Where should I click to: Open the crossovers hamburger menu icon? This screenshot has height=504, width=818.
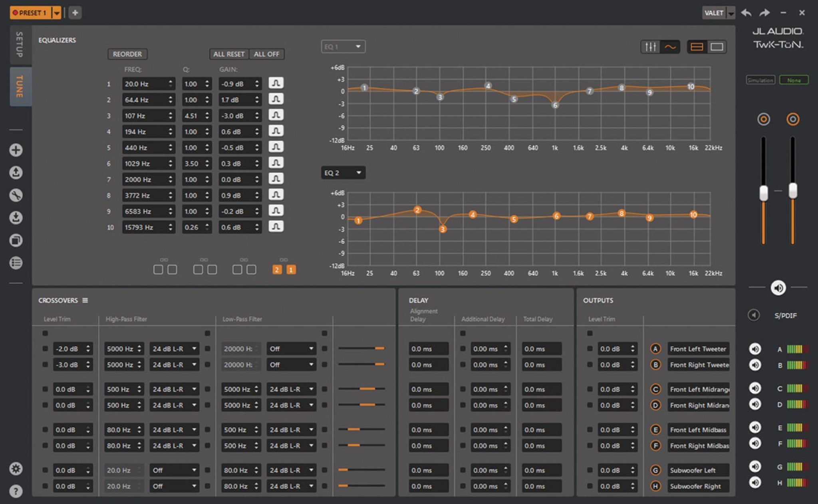click(x=85, y=300)
